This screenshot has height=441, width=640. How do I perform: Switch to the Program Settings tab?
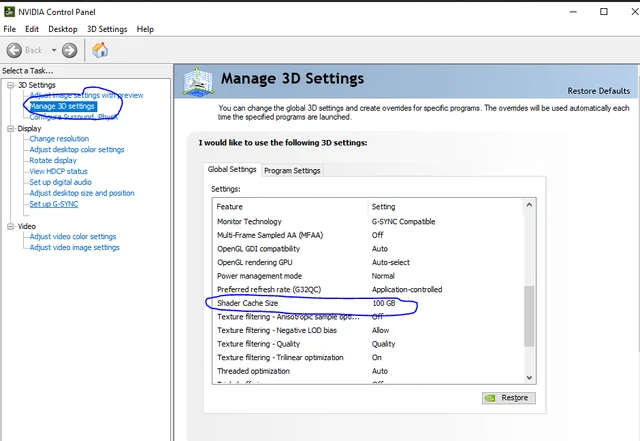pyautogui.click(x=292, y=170)
